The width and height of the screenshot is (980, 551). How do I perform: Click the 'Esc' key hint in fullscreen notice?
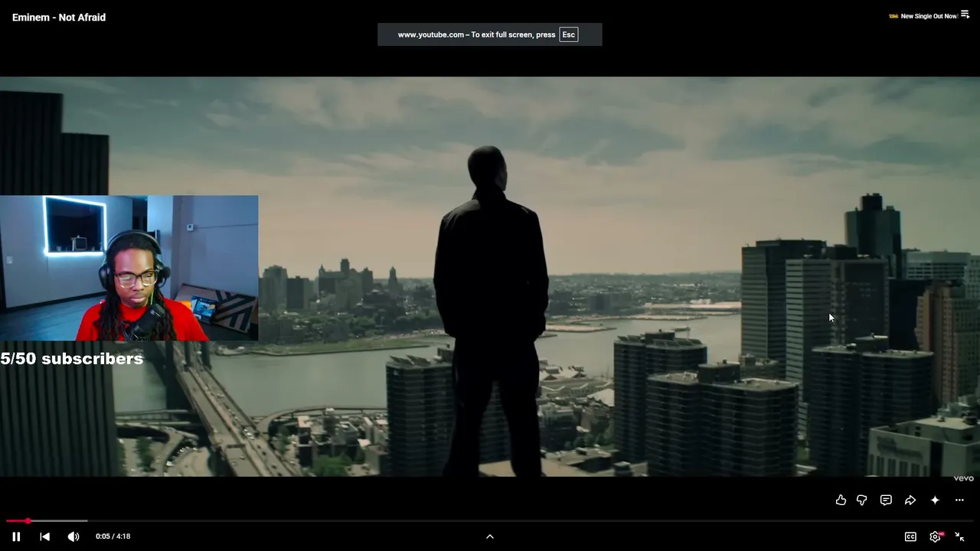point(568,34)
